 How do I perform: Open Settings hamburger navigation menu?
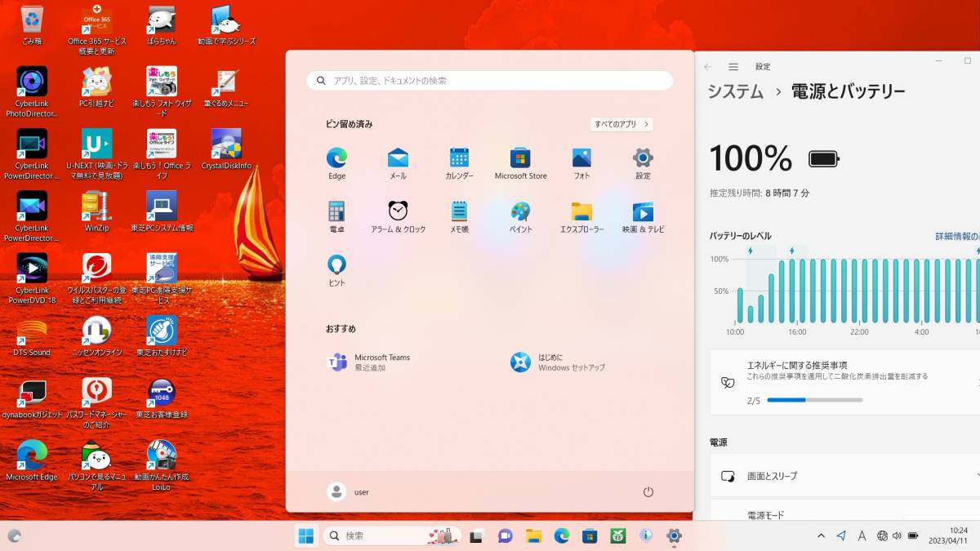[733, 67]
